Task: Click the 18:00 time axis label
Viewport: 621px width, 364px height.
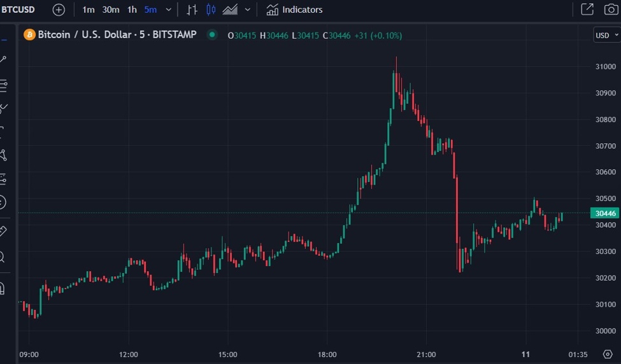Action: tap(327, 354)
